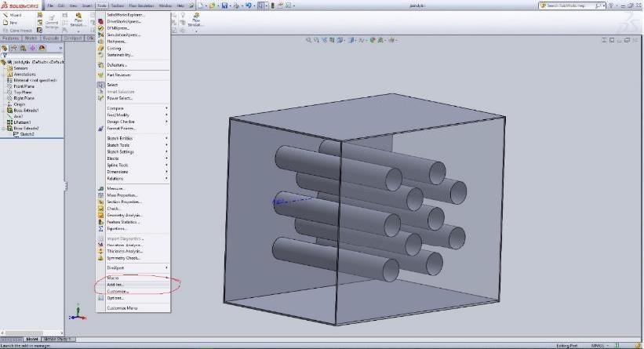Switch to the Features command tab
The image size is (644, 349).
(11, 38)
